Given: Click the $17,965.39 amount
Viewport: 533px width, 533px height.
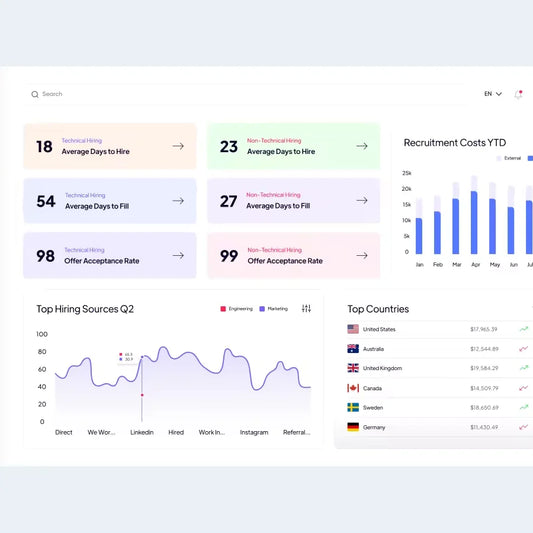Looking at the screenshot, I should click(484, 329).
